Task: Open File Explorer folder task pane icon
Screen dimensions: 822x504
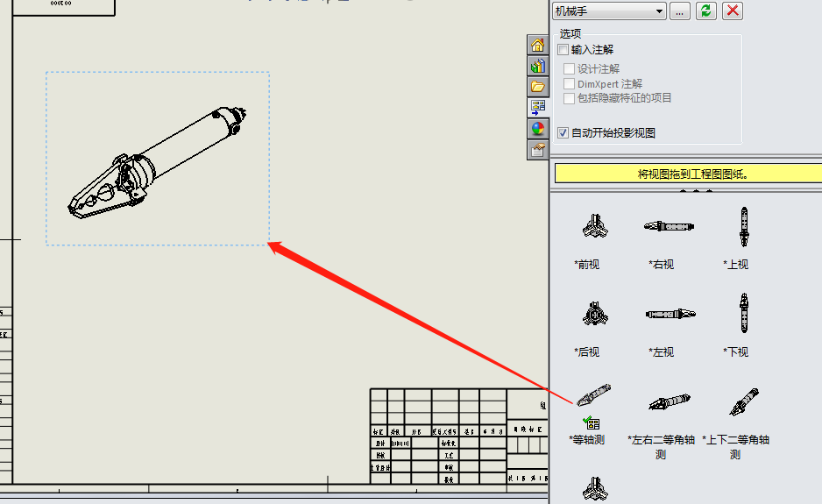Action: click(537, 87)
